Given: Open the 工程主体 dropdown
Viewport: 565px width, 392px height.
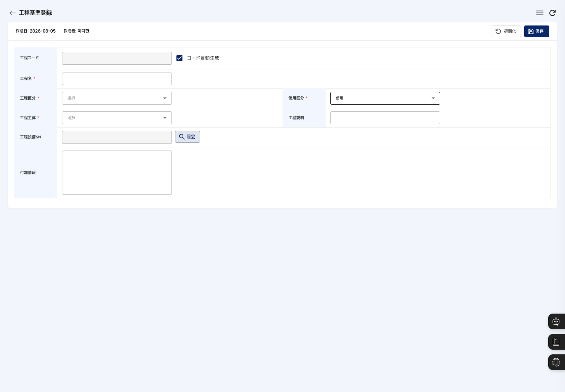Looking at the screenshot, I should click(x=117, y=118).
